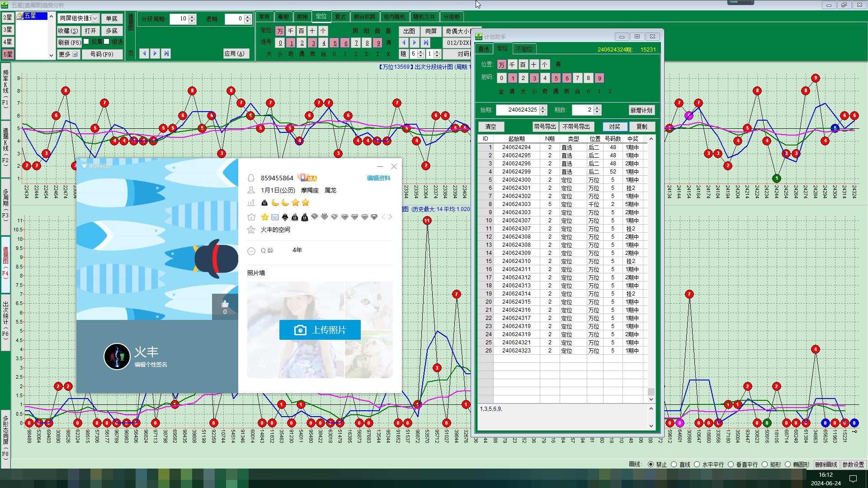Select plan row with ID 8 in table
This screenshot has width=868, height=488.
(x=563, y=204)
